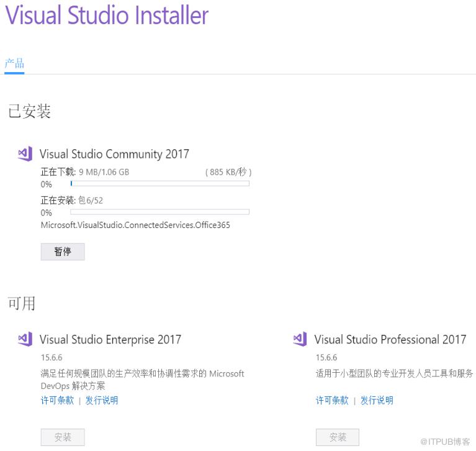This screenshot has width=476, height=451.
Task: Open 许可条款 link for Professional 2017
Action: (x=332, y=400)
